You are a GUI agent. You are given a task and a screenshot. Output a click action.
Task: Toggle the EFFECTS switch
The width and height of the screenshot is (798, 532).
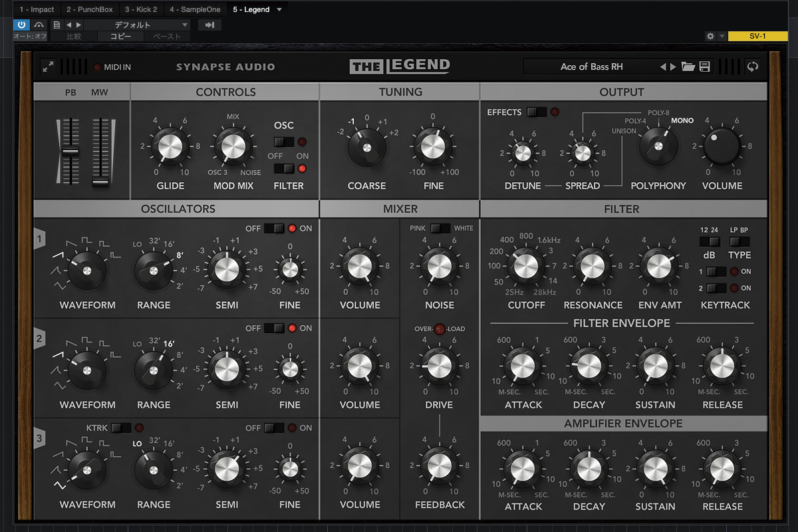[x=537, y=112]
